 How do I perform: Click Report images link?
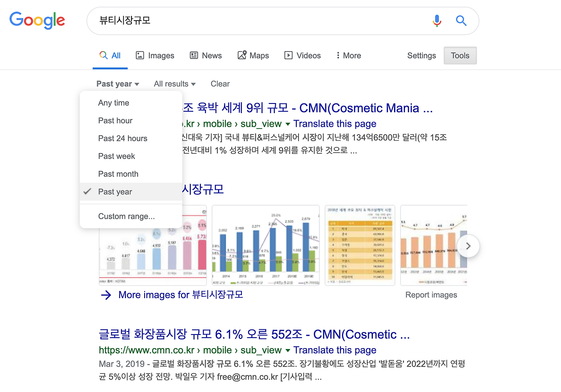click(x=431, y=295)
